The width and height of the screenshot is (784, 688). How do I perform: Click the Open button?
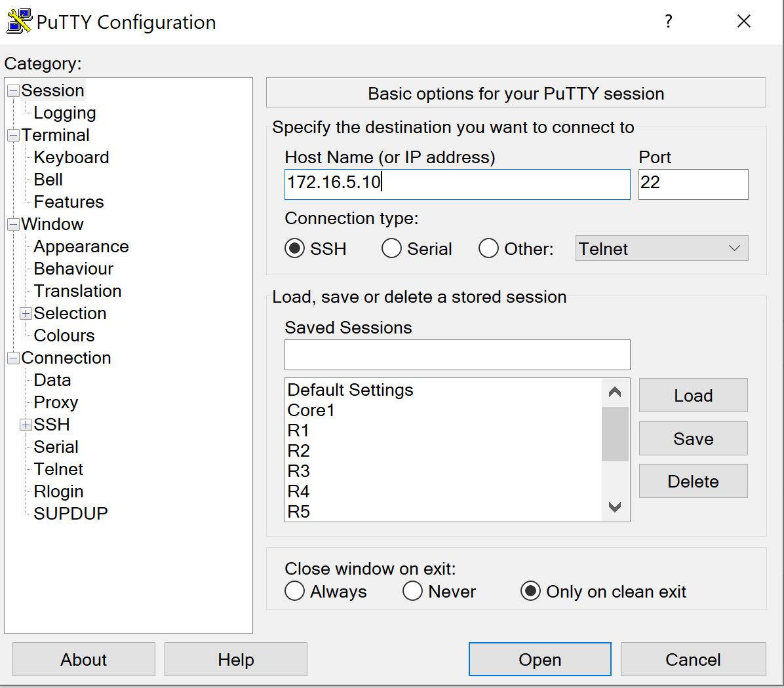click(539, 660)
